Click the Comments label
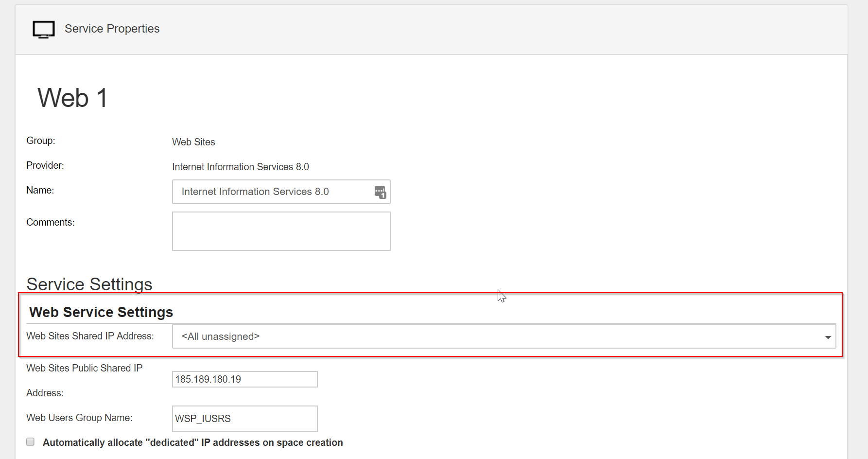Image resolution: width=868 pixels, height=459 pixels. [x=51, y=222]
